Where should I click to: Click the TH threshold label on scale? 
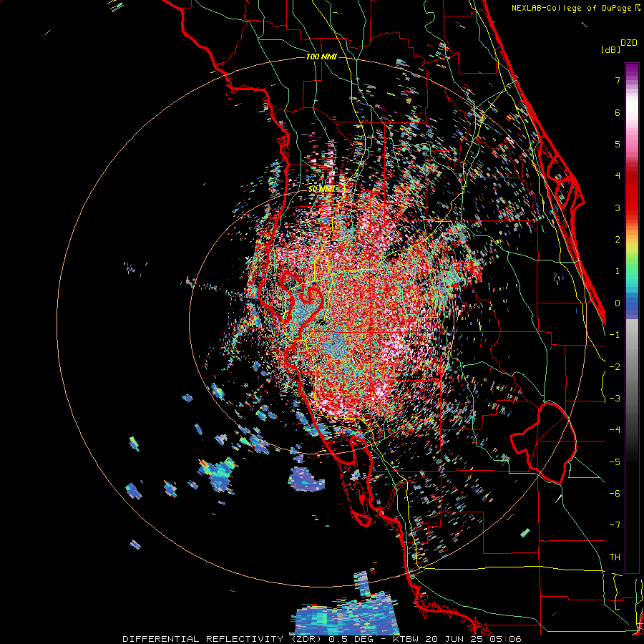[615, 557]
